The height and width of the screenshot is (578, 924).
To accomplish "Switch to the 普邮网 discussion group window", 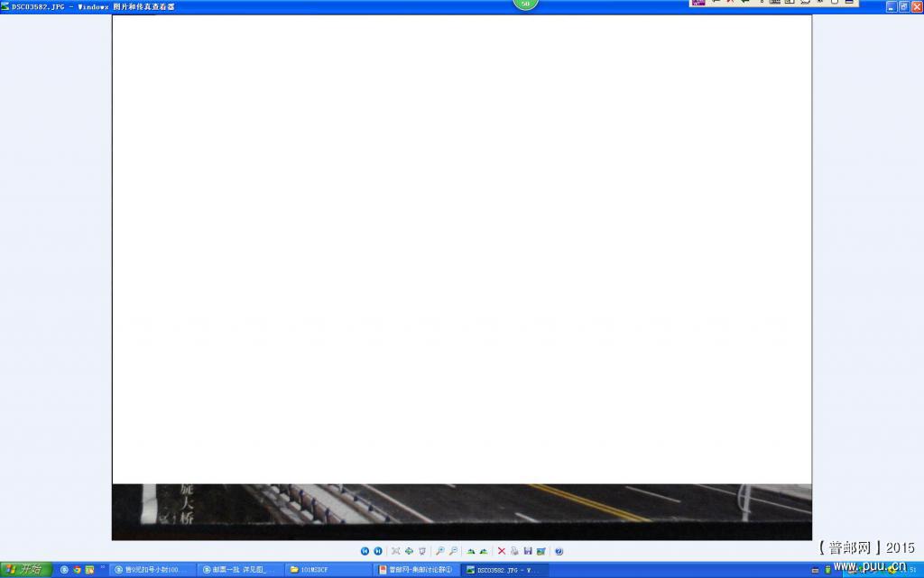I will coord(416,570).
